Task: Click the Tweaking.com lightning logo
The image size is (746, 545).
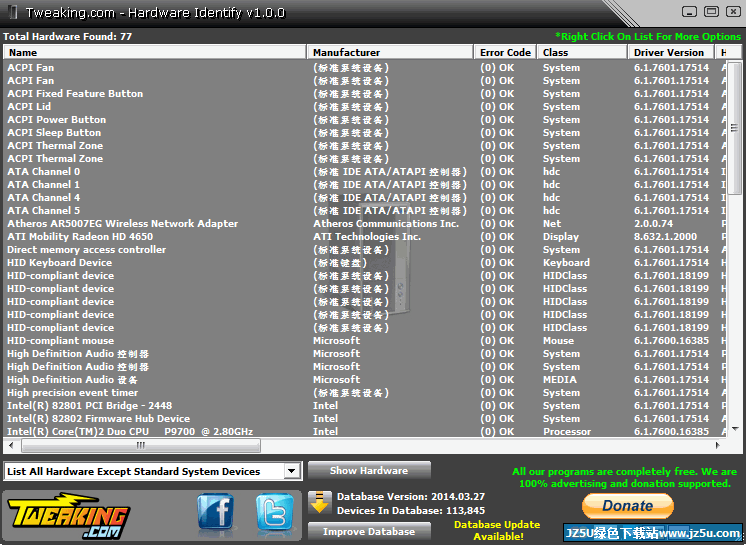Action: [x=69, y=516]
